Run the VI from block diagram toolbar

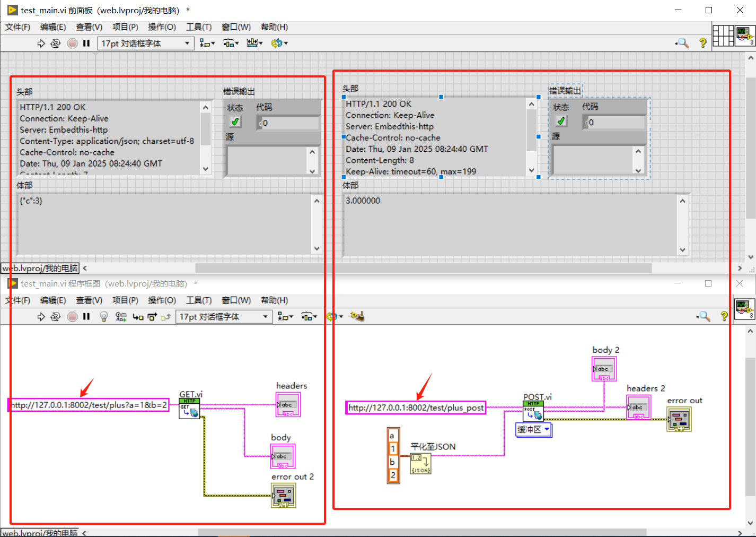tap(41, 317)
